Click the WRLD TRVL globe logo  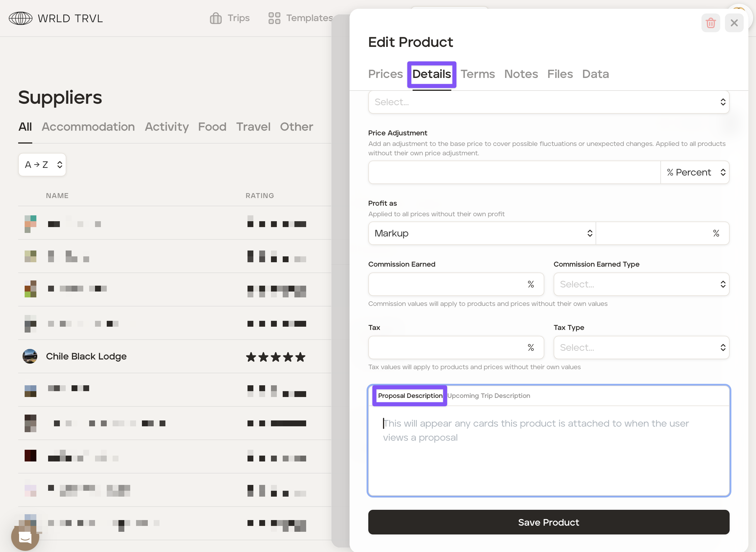click(21, 18)
